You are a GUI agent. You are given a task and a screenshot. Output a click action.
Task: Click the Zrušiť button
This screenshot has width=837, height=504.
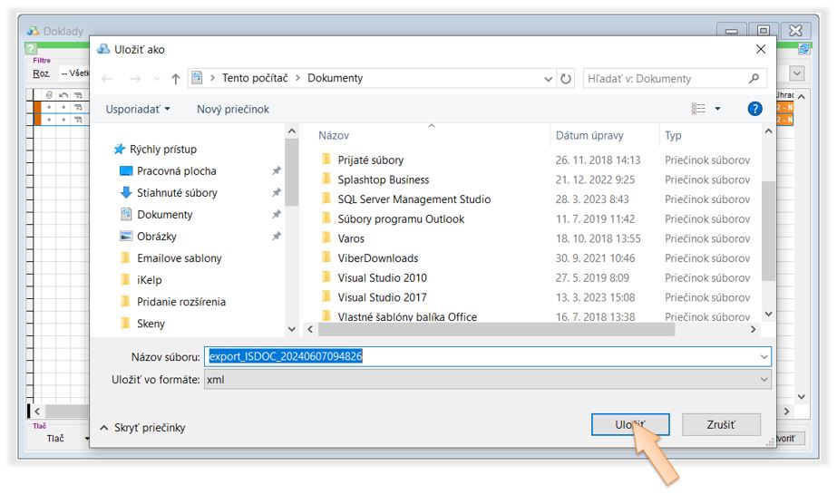721,424
